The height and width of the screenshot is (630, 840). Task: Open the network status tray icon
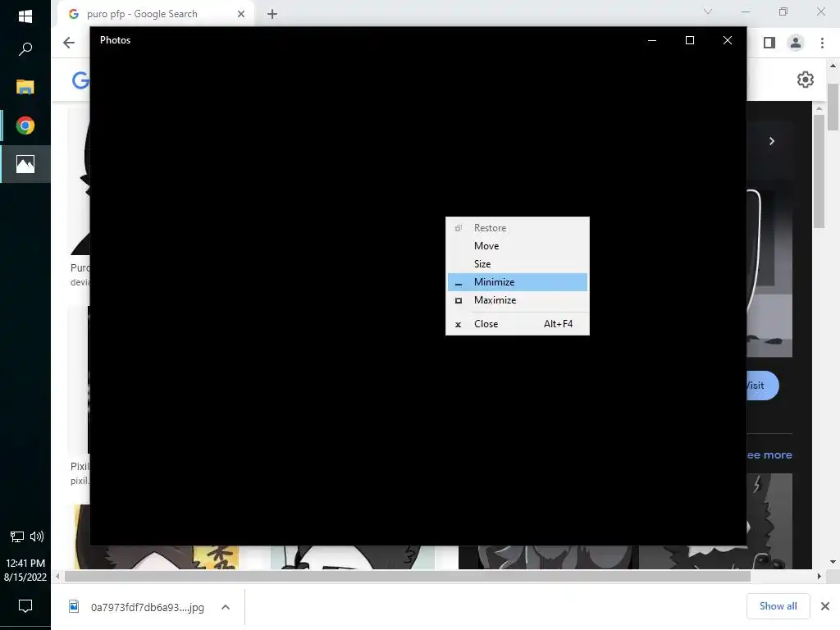click(x=17, y=536)
